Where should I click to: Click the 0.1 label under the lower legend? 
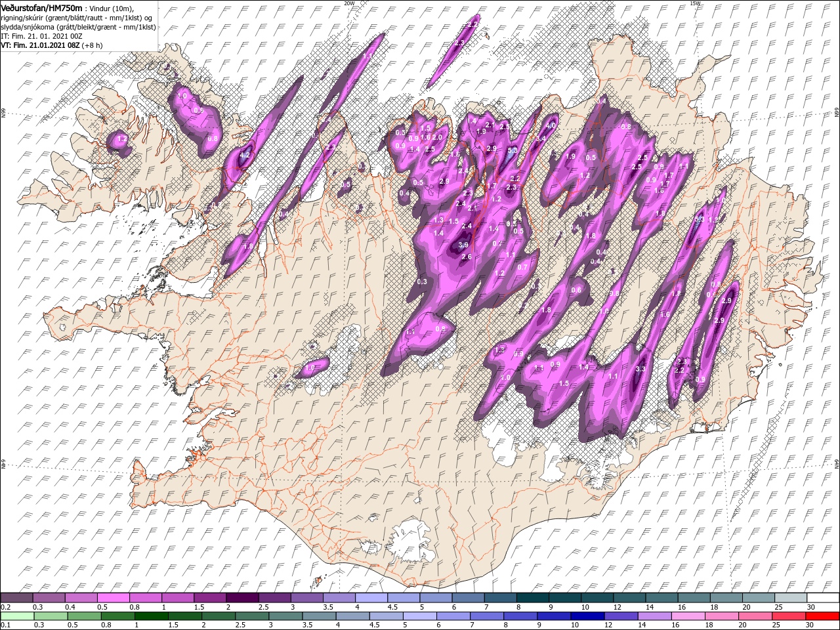tap(5, 625)
